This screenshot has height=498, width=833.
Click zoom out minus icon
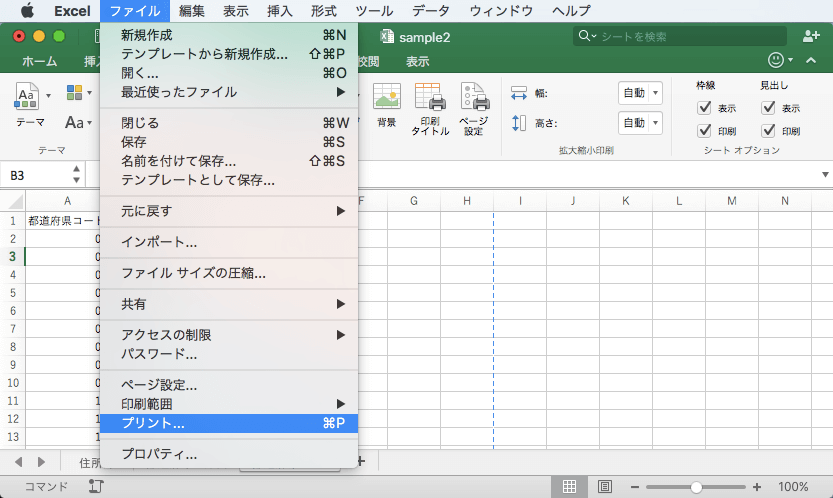pos(635,487)
